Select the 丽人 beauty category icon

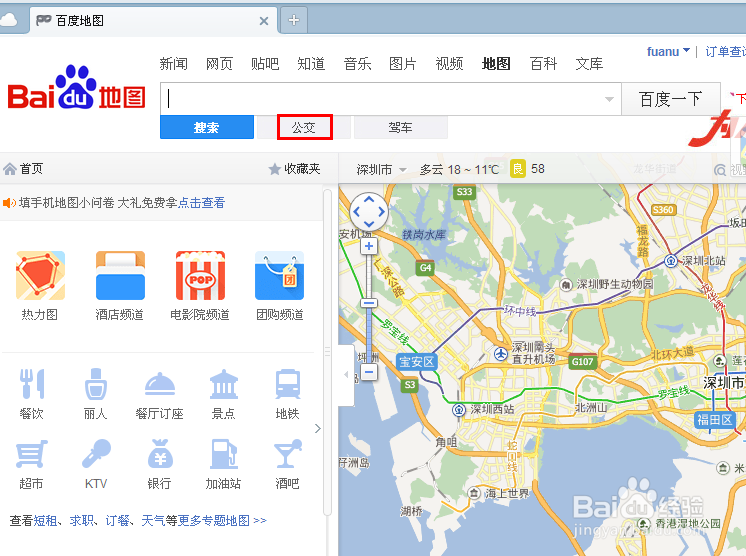click(96, 384)
